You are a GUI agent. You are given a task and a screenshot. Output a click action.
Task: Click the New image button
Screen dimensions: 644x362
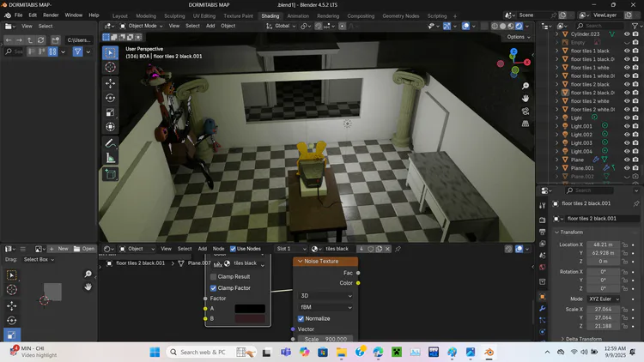click(x=58, y=249)
